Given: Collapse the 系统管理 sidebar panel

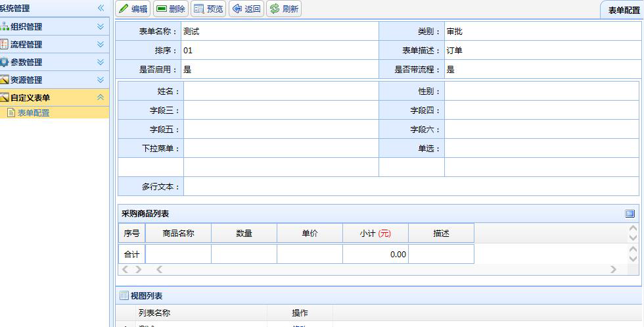Looking at the screenshot, I should (x=101, y=8).
